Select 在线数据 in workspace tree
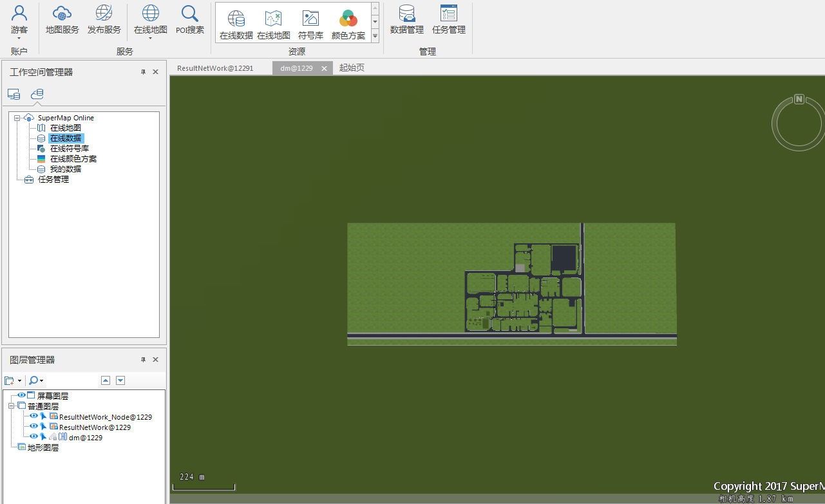The image size is (825, 504). tap(66, 138)
